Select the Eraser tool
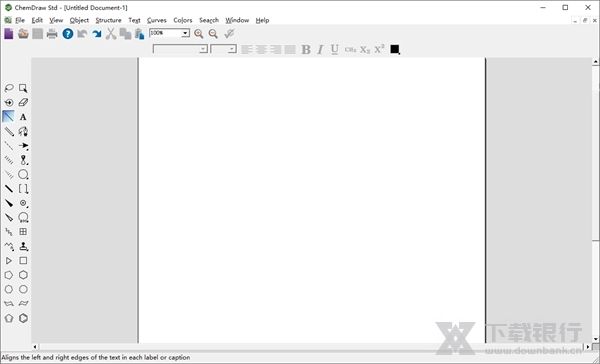The width and height of the screenshot is (600, 364). click(x=23, y=103)
